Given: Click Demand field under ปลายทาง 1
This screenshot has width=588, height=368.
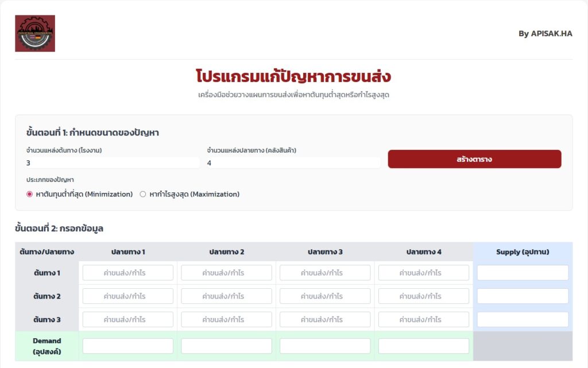Looking at the screenshot, I should click(x=128, y=346).
